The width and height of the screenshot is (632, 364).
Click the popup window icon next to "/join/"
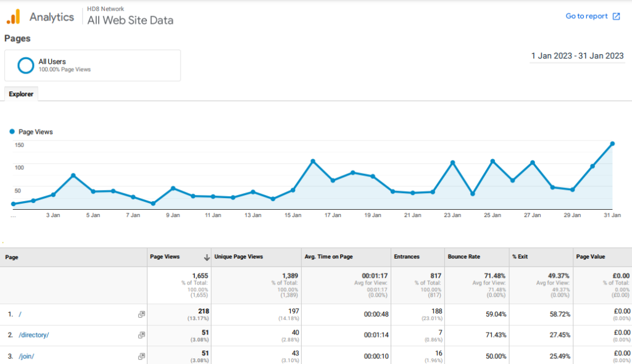click(142, 356)
